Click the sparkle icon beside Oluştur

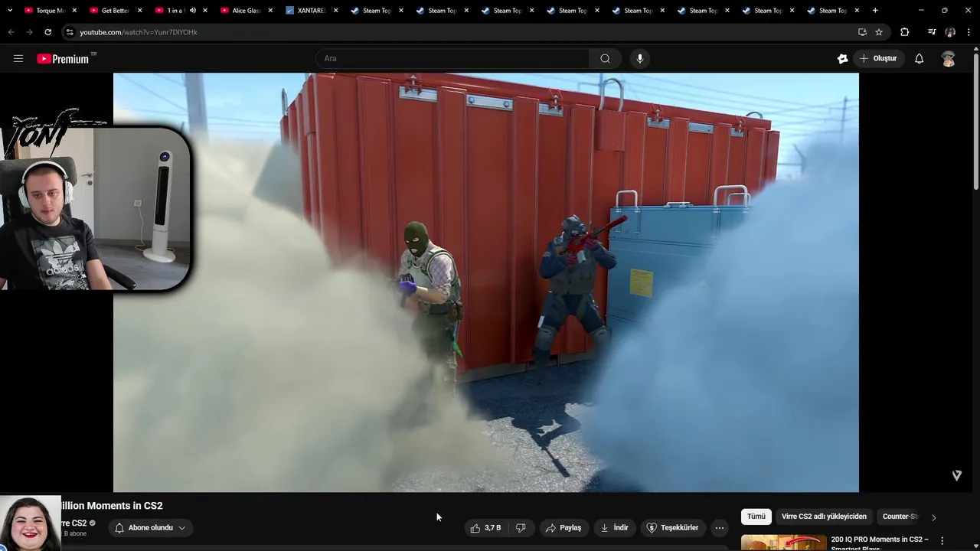(842, 58)
